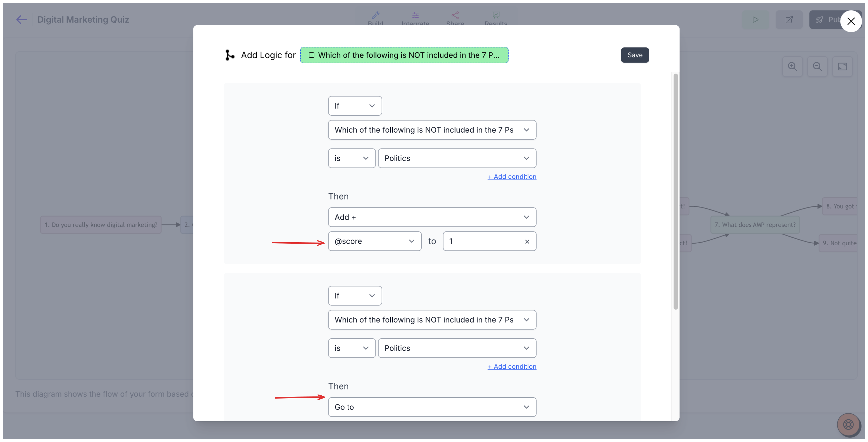
Task: Toggle fullscreen view of the diagram
Action: (842, 66)
